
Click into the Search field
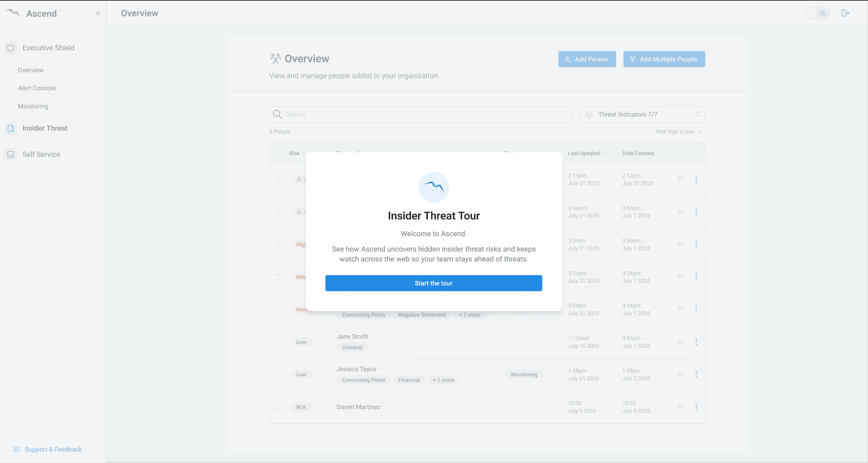(x=420, y=114)
